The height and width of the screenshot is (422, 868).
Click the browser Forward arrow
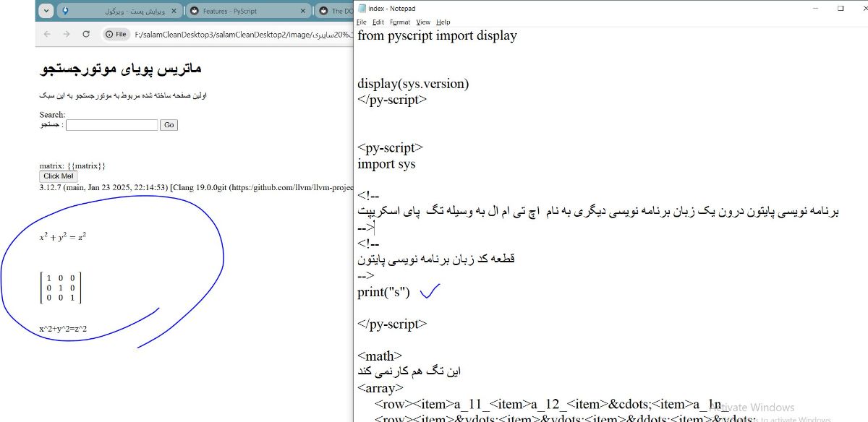[x=67, y=34]
